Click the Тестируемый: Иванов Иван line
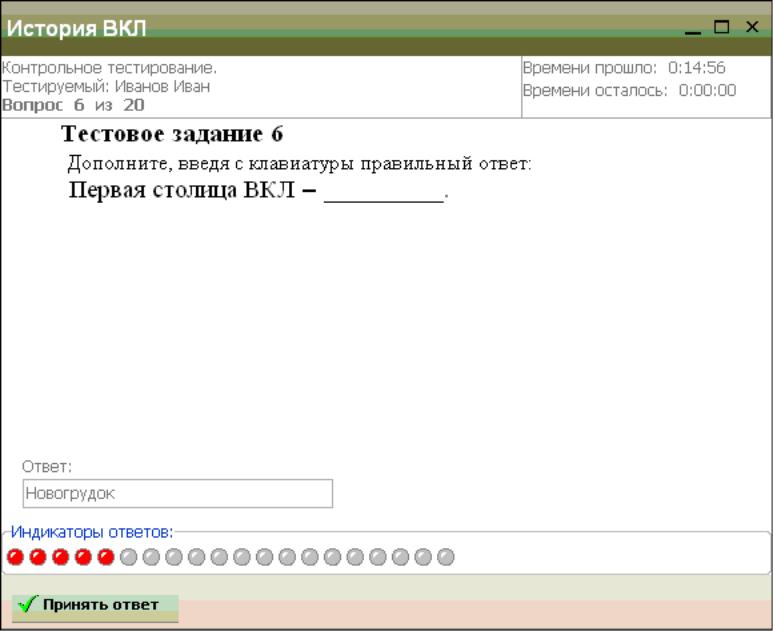Screen dimensions: 773x631 [106, 86]
